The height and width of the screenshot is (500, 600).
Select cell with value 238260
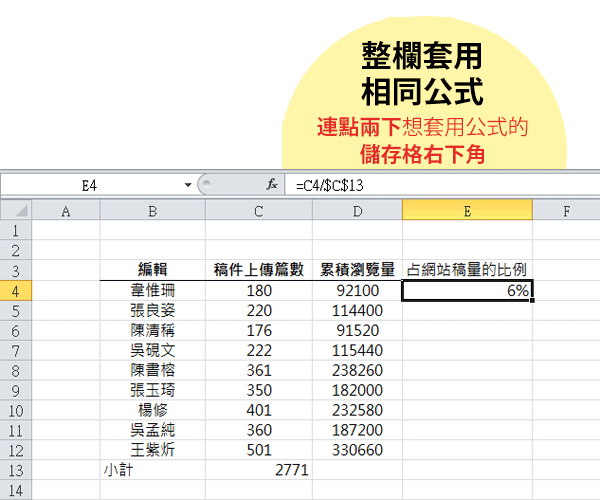(x=357, y=370)
